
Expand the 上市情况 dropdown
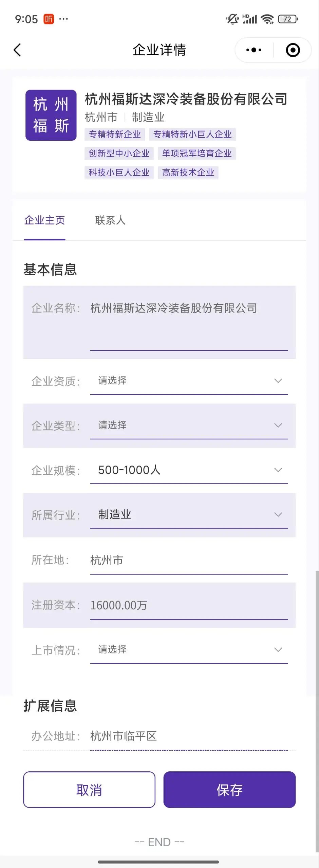click(x=189, y=650)
